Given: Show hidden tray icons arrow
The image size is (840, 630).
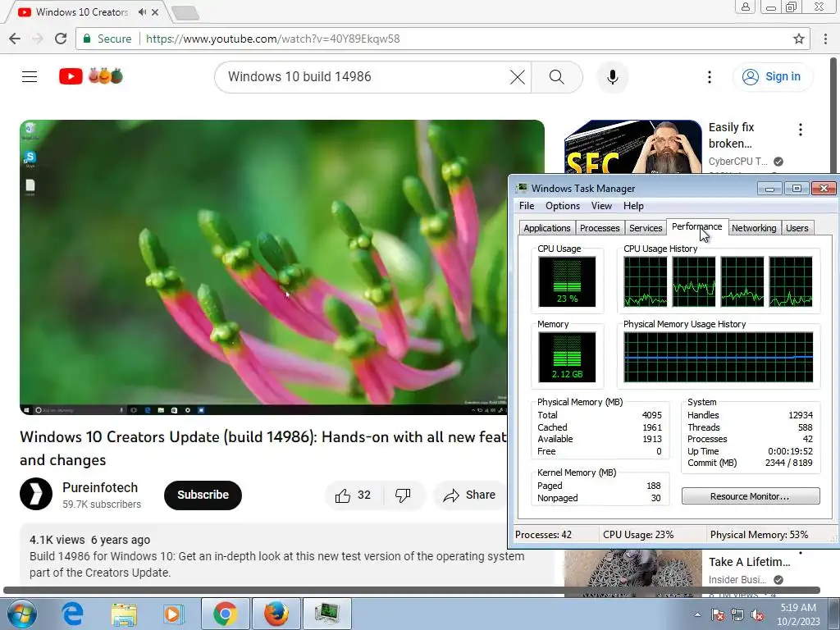Looking at the screenshot, I should pyautogui.click(x=697, y=614).
